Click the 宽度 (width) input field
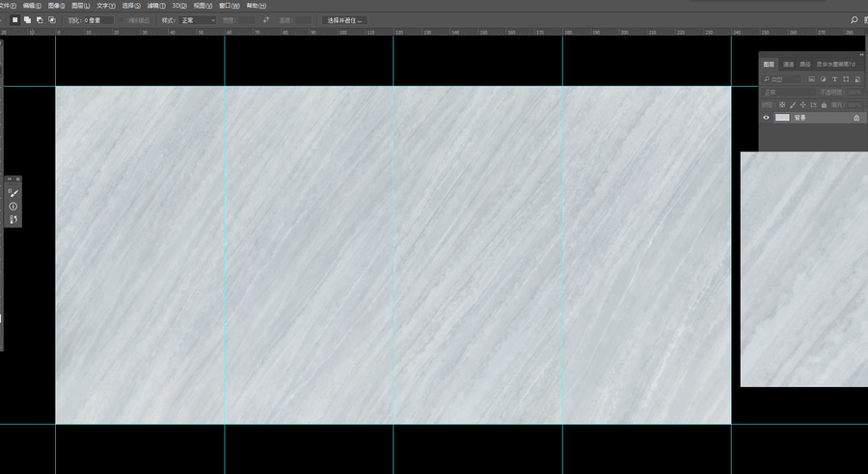 [x=246, y=20]
